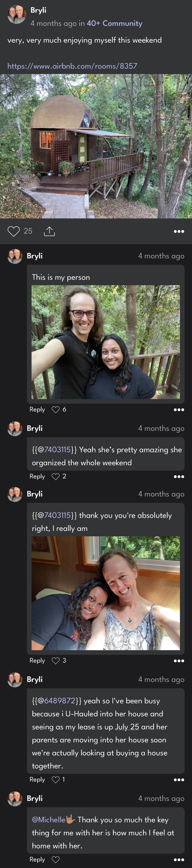The image size is (192, 868).
Task: Heart the comment with the indoor selfie
Action: (55, 661)
